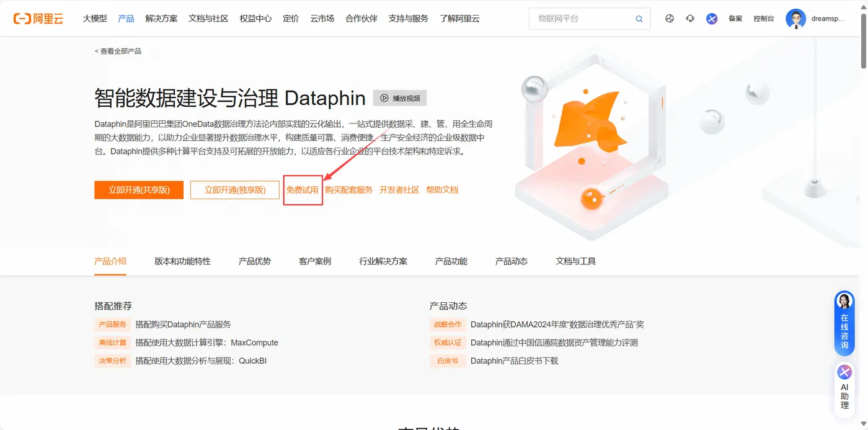Viewport: 868px width, 430px height.
Task: Open the 了解阿里云 menu
Action: pyautogui.click(x=460, y=19)
